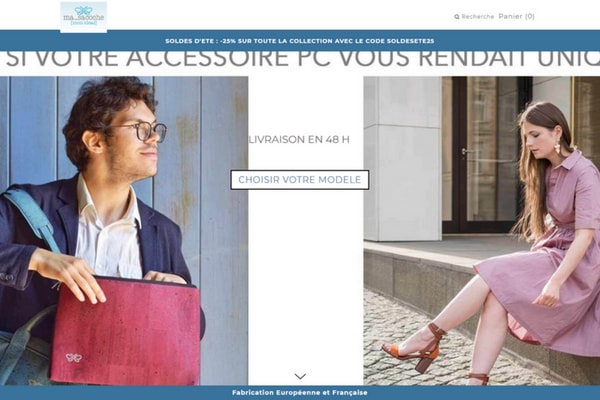
Task: Click the SOLDES D'ETE promo banner
Action: (x=300, y=41)
